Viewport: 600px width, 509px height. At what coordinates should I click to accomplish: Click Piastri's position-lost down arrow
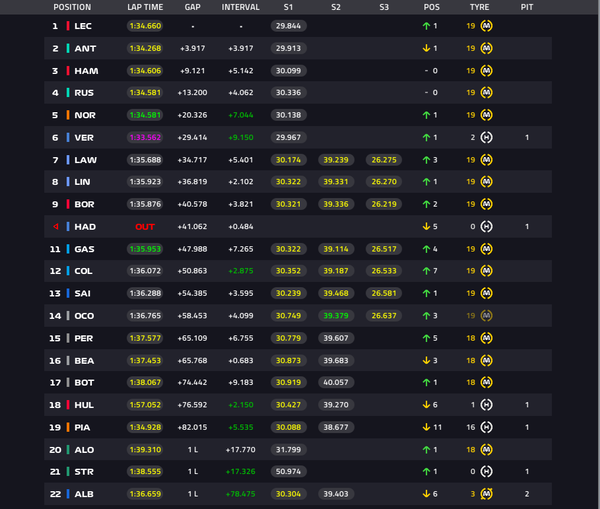tap(426, 427)
